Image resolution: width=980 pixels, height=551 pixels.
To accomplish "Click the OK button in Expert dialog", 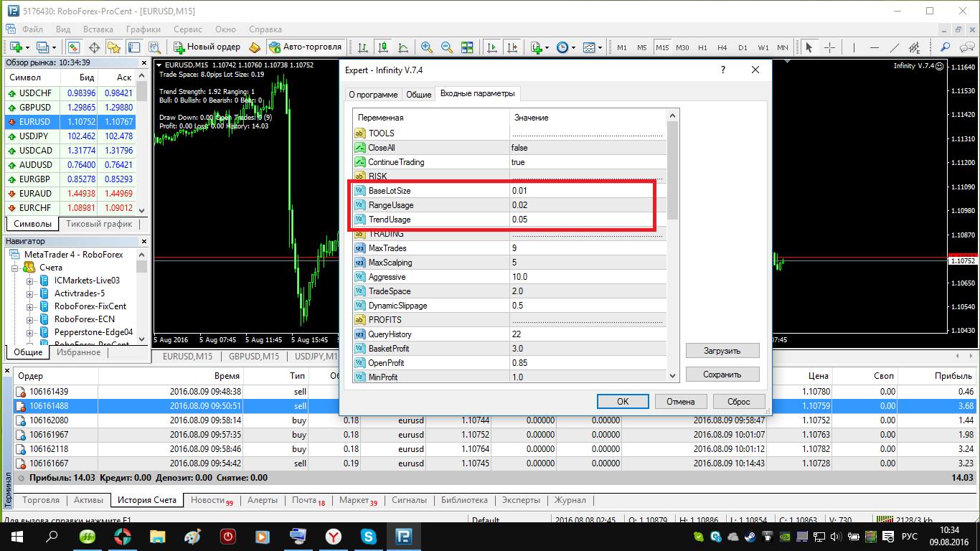I will coord(623,401).
